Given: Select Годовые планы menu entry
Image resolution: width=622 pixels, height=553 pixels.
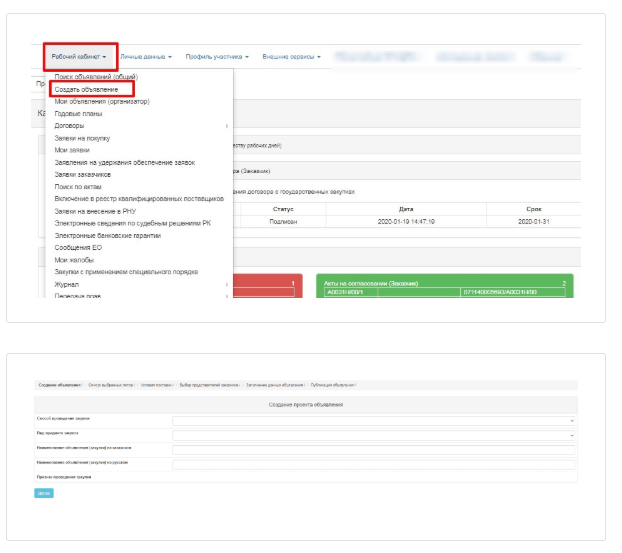Looking at the screenshot, I should point(79,115).
